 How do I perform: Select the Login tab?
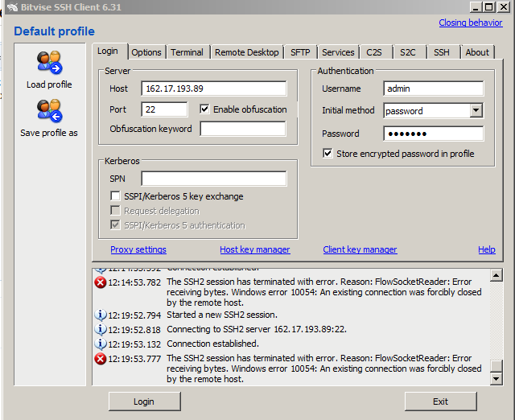click(x=108, y=51)
